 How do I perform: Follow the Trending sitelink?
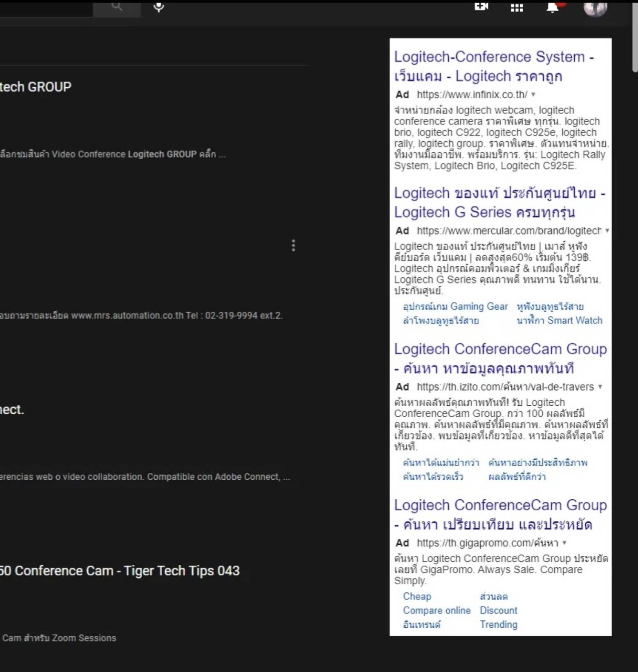498,625
